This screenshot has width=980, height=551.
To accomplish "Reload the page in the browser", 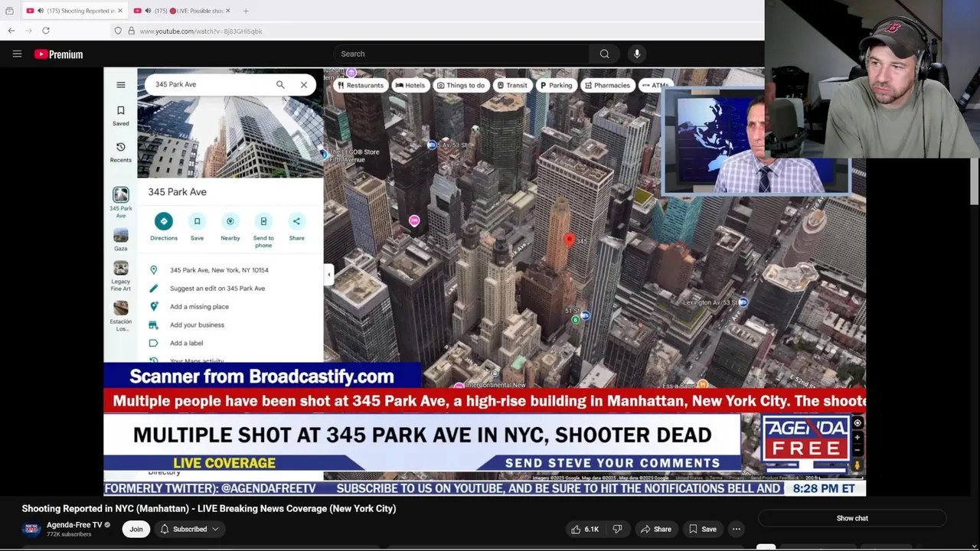I will (x=46, y=31).
